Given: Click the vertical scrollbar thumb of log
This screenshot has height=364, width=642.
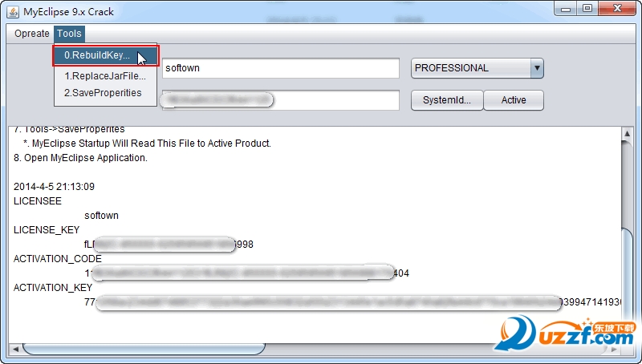Looking at the screenshot, I should tap(628, 184).
